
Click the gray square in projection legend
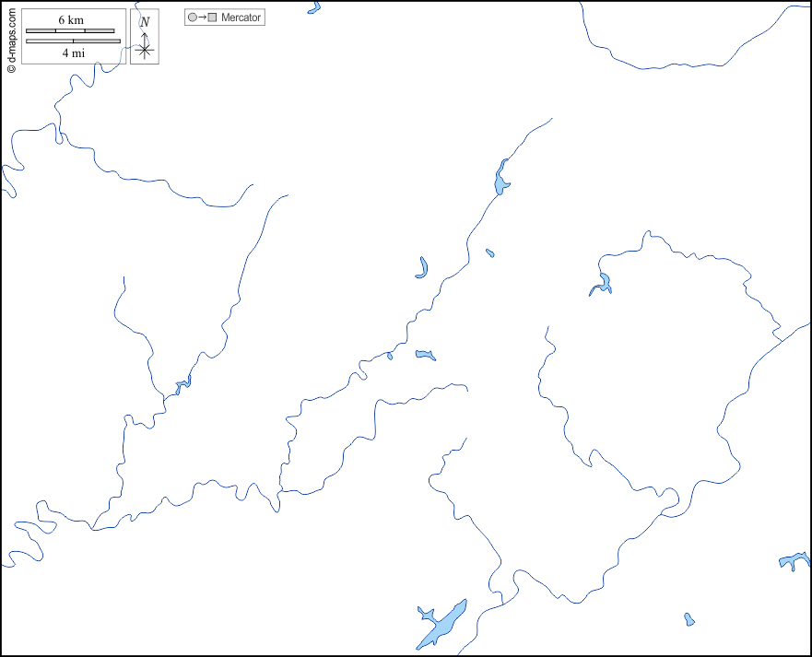(x=213, y=18)
